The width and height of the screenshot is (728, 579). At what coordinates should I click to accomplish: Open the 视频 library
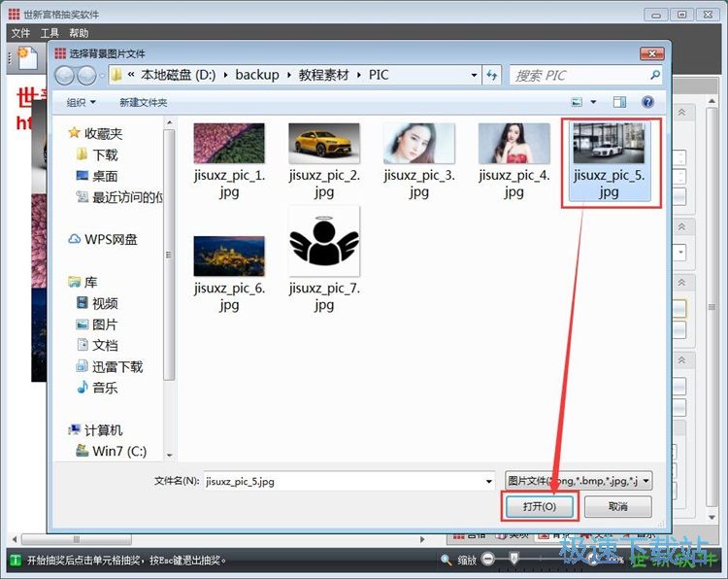97,303
